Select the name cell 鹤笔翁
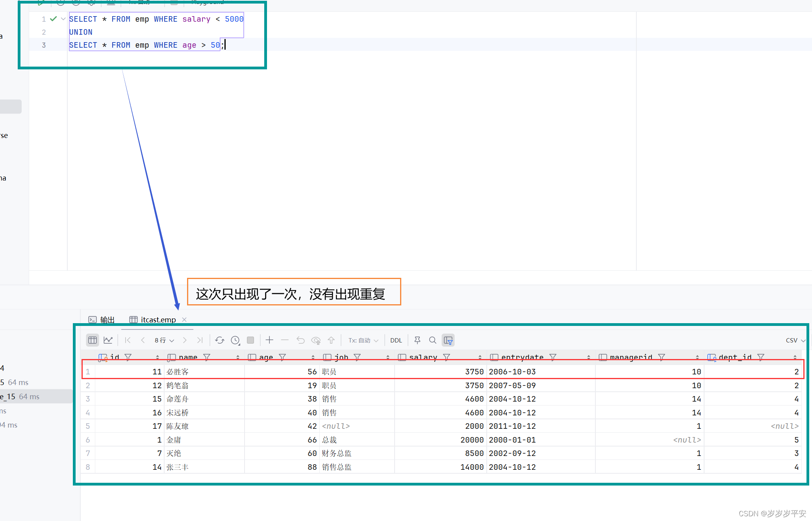The height and width of the screenshot is (521, 812). 204,385
